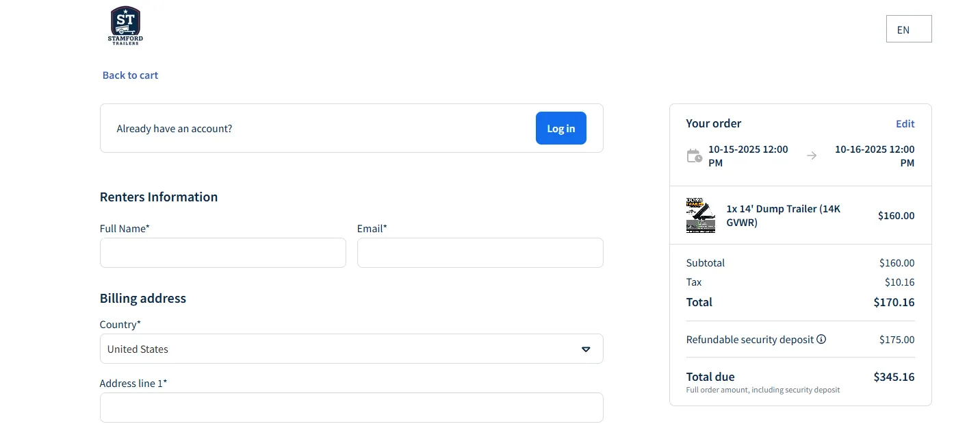The height and width of the screenshot is (424, 980).
Task: Click the 10-16-2025 12:00 PM end date
Action: pyautogui.click(x=874, y=155)
